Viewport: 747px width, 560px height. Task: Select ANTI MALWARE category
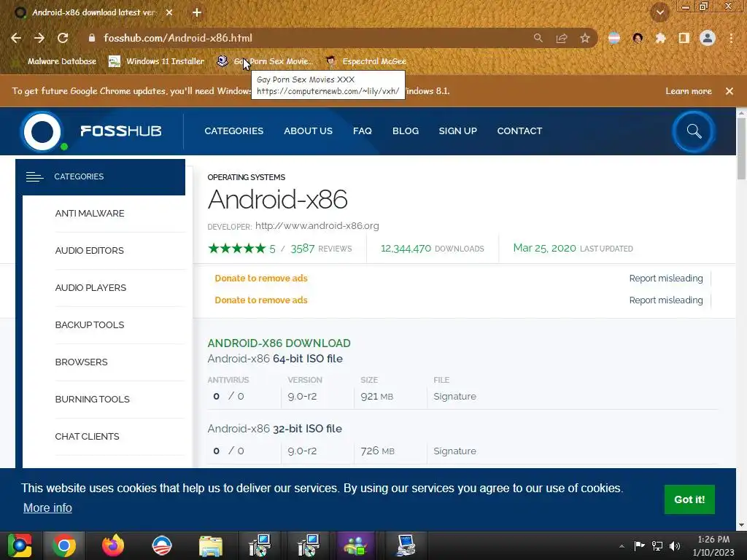pyautogui.click(x=90, y=214)
